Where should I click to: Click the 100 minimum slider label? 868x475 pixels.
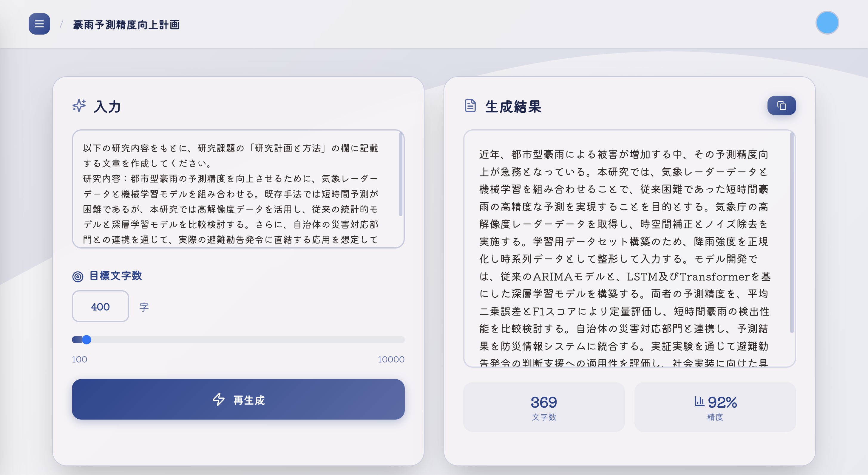pos(79,359)
